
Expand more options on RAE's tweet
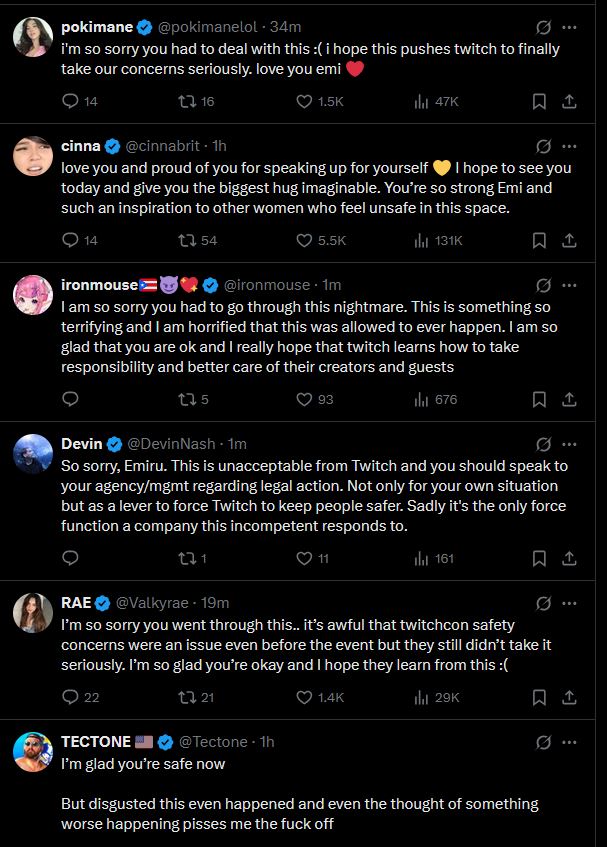click(570, 603)
